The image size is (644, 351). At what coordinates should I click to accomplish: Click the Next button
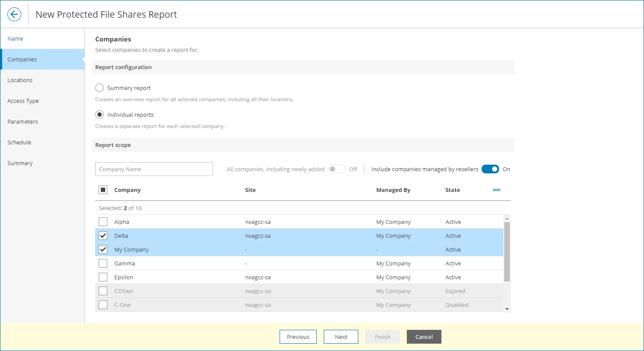[341, 337]
